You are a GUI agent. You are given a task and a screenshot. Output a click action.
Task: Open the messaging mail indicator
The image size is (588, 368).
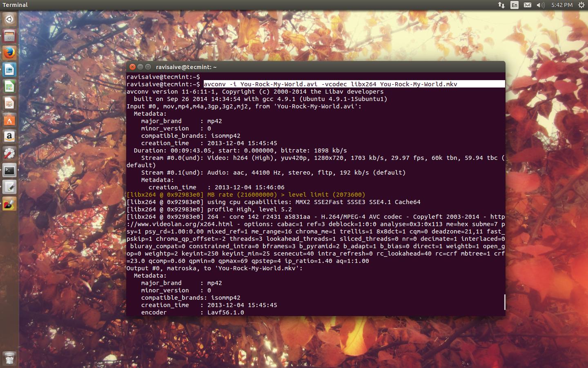(x=528, y=5)
